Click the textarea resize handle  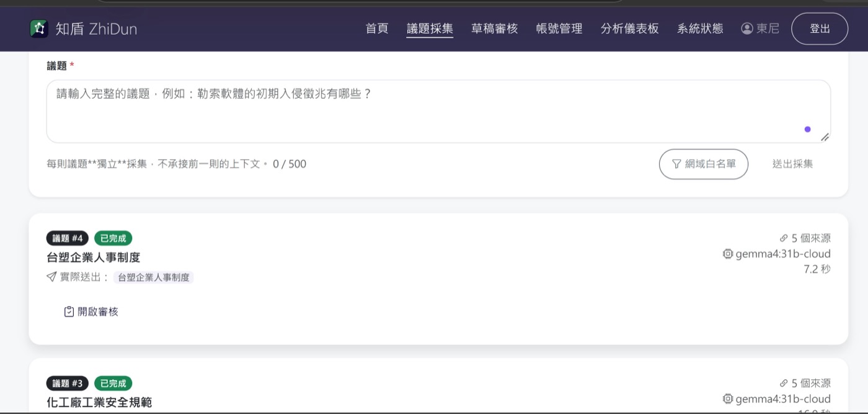tap(825, 137)
